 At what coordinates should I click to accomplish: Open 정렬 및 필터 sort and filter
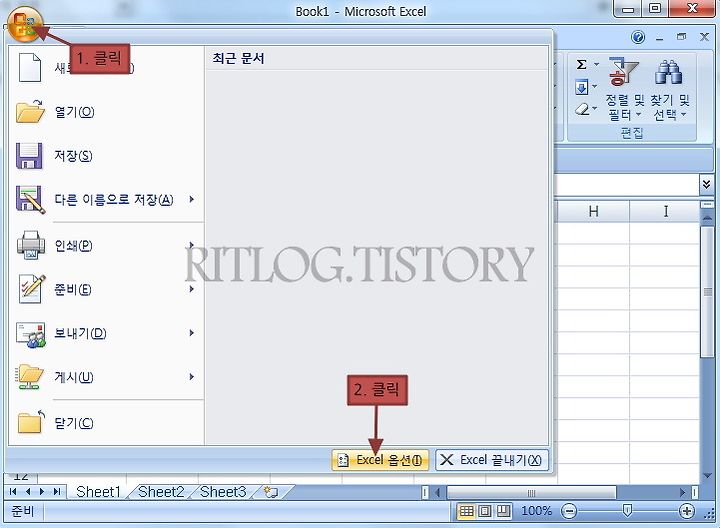point(624,89)
